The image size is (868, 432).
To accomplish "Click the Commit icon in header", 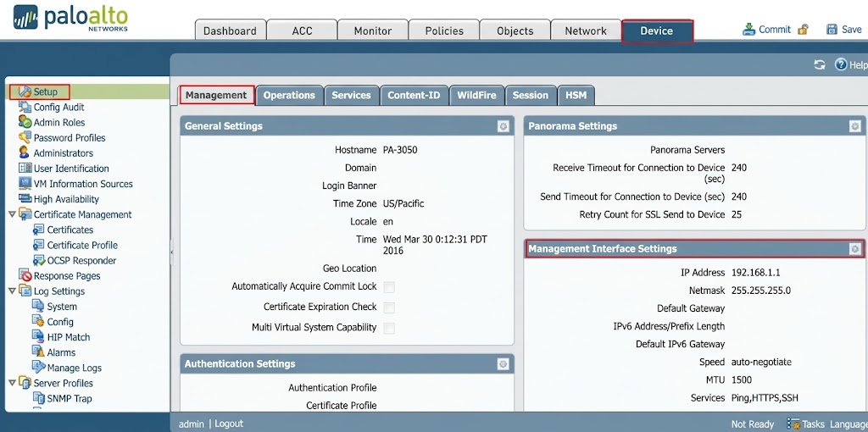I will [x=748, y=30].
